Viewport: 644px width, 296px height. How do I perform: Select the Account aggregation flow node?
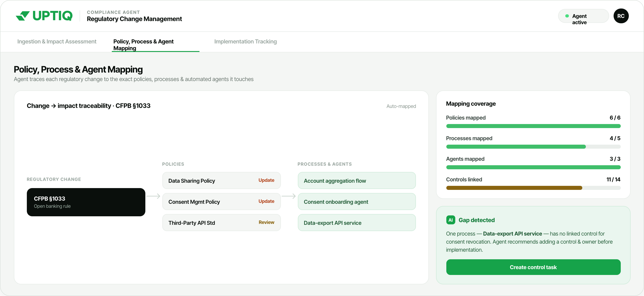(356, 180)
